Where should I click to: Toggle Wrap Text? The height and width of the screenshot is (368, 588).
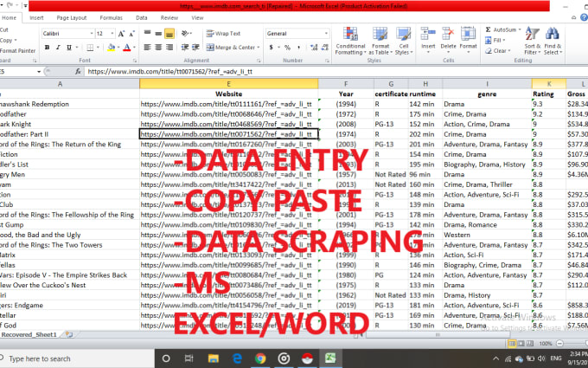[x=223, y=34]
